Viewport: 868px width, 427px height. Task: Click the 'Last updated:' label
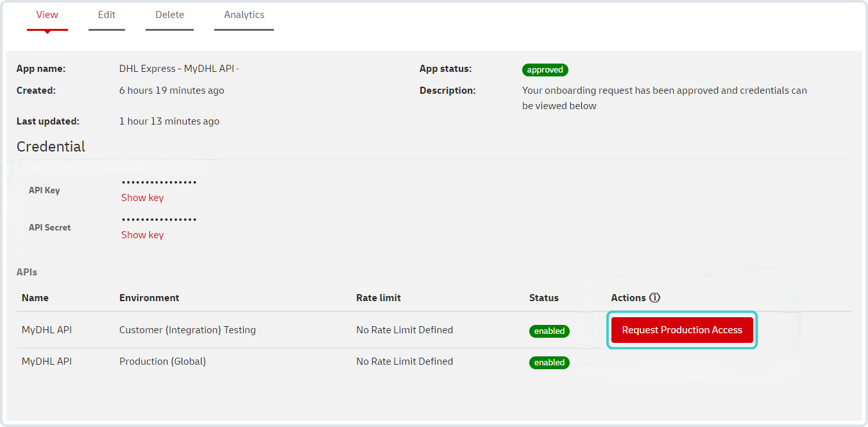(48, 121)
